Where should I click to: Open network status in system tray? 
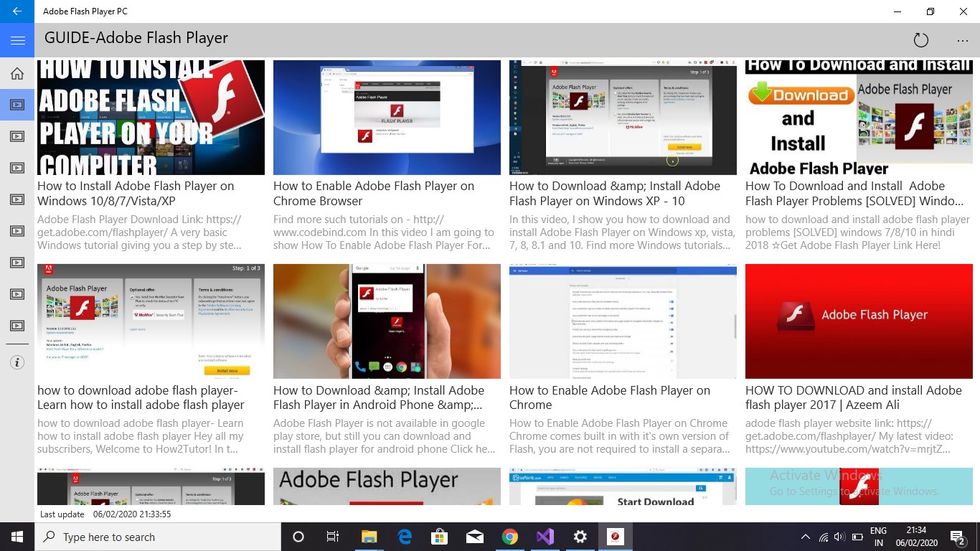point(823,537)
